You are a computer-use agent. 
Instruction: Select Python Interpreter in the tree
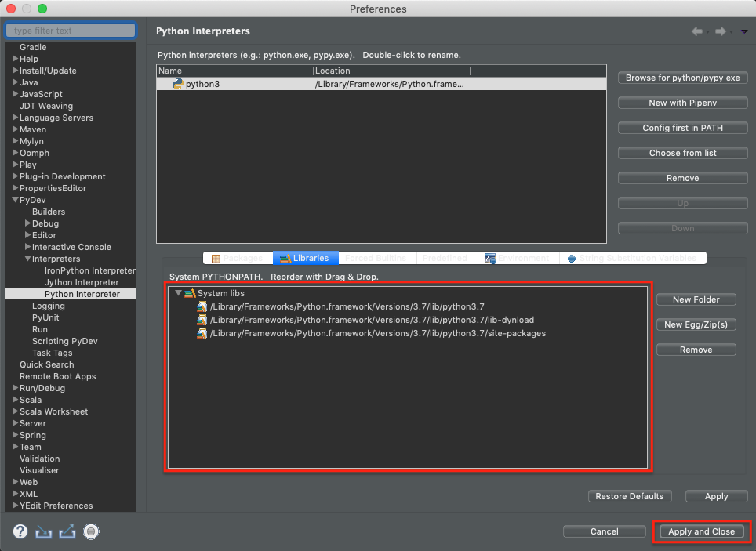(x=82, y=294)
